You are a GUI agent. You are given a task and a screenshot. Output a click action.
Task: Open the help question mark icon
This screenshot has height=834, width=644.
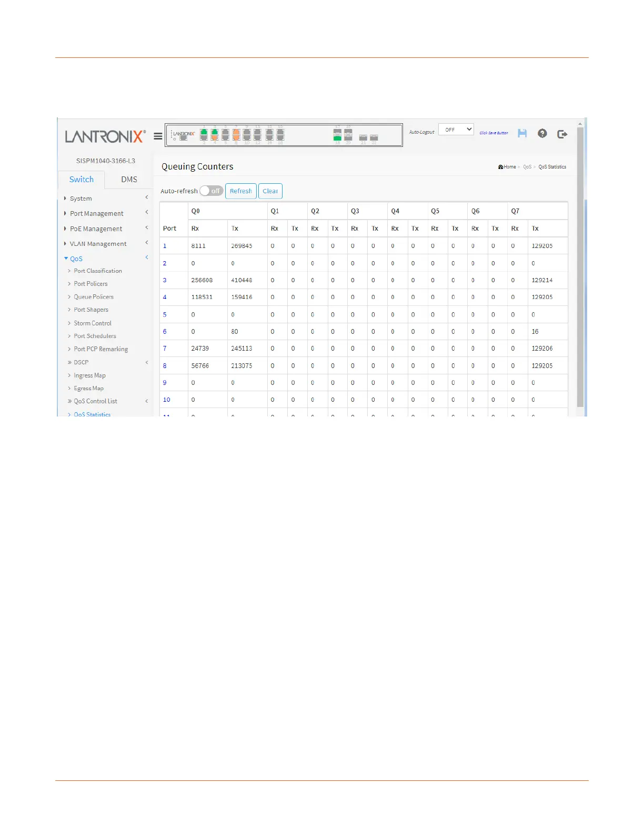pos(542,133)
